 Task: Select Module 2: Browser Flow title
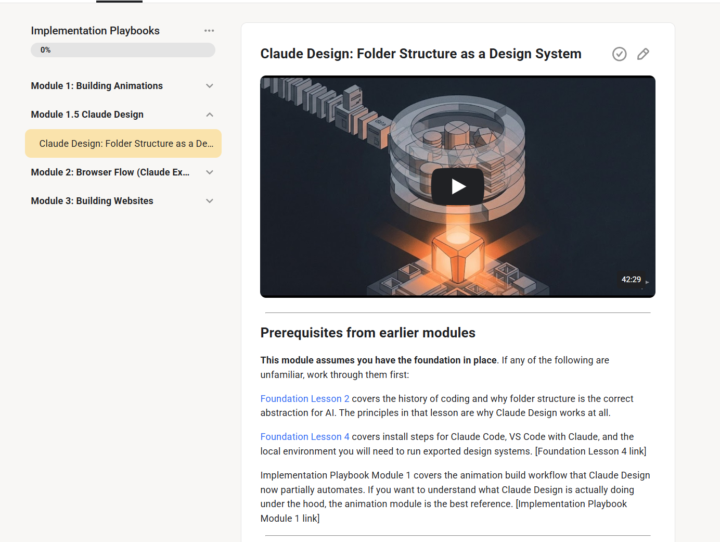tap(110, 172)
